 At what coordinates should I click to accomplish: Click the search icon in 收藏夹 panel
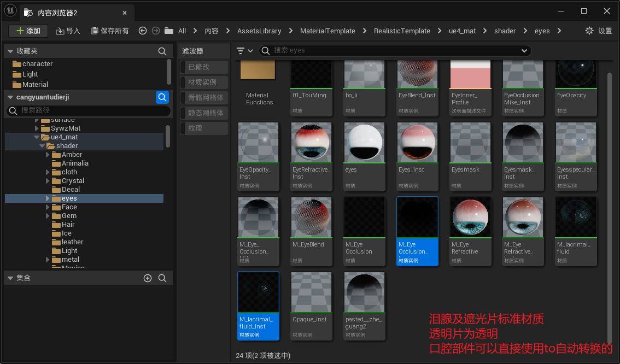click(162, 51)
